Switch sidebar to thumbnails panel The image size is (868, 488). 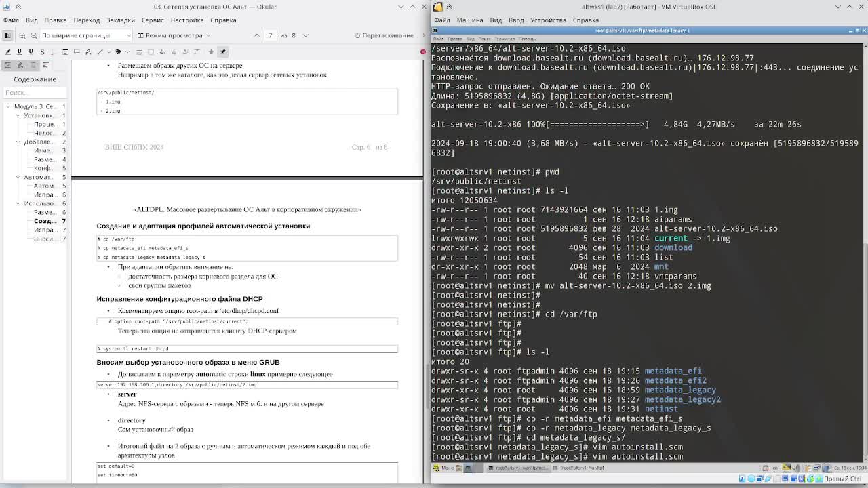(x=7, y=65)
